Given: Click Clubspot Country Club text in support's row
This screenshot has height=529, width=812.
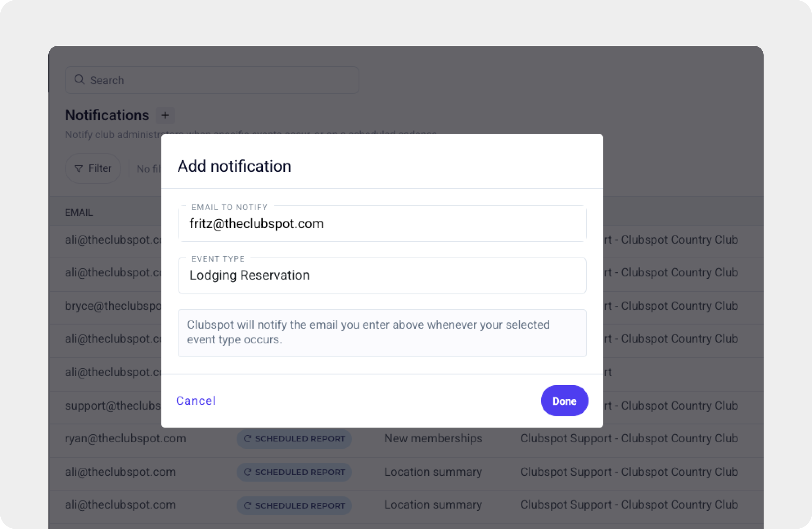Looking at the screenshot, I should click(679, 406).
